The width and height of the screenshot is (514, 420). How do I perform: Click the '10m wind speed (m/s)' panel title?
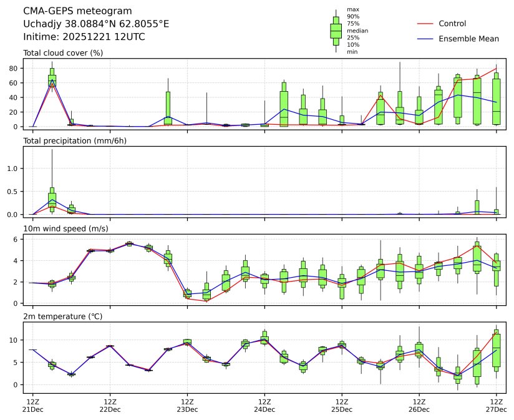(65, 228)
